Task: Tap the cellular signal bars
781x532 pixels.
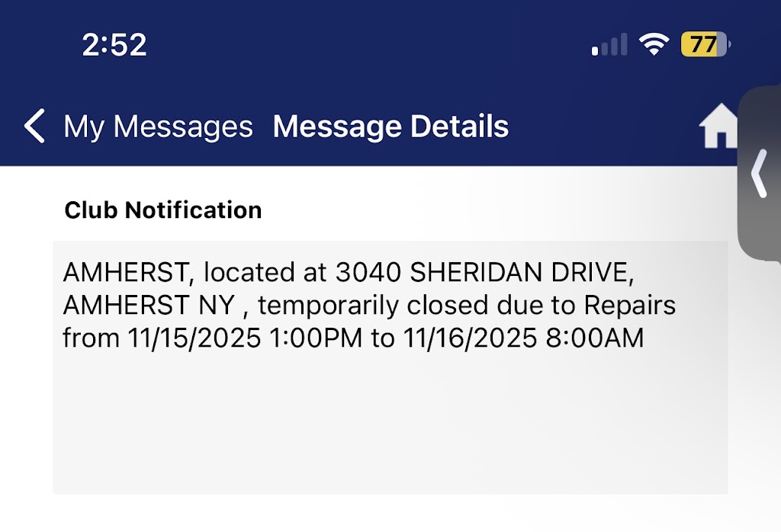Action: [609, 45]
